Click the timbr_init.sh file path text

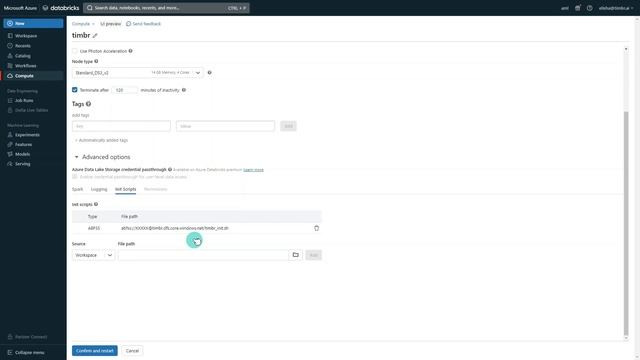pos(175,228)
